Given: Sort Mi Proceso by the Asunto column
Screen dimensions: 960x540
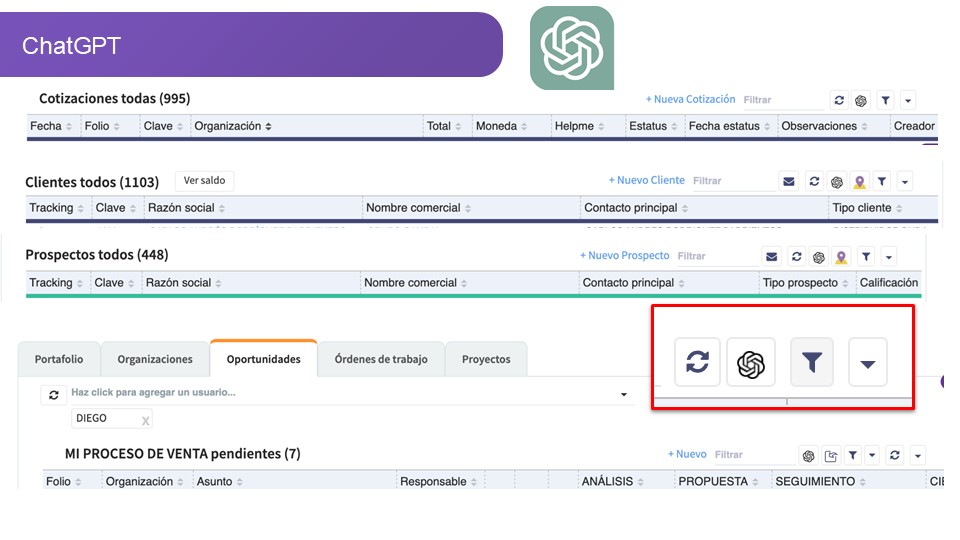Looking at the screenshot, I should (x=220, y=482).
